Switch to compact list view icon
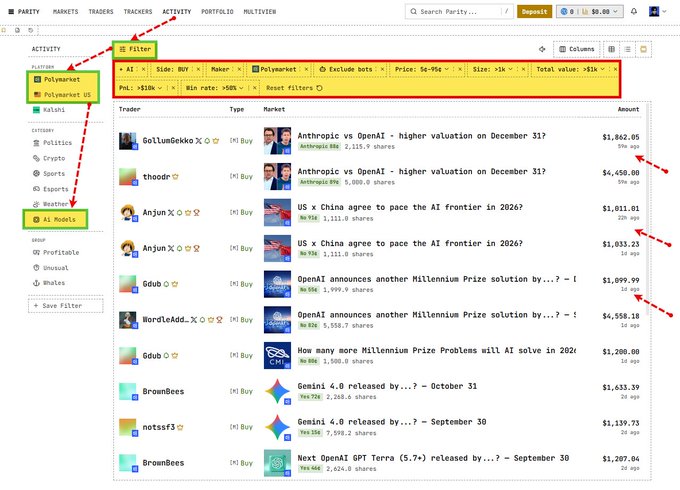This screenshot has height=490, width=680. coord(628,49)
